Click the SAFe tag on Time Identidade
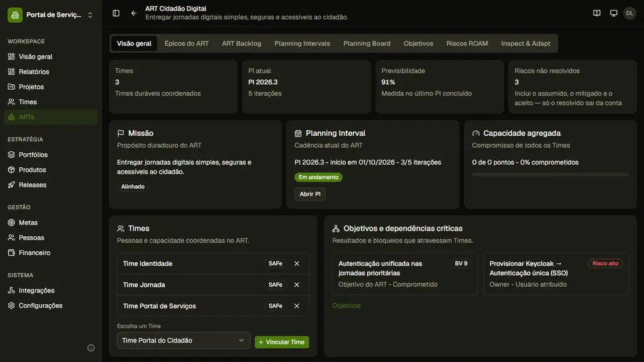This screenshot has height=362, width=644. [275, 263]
